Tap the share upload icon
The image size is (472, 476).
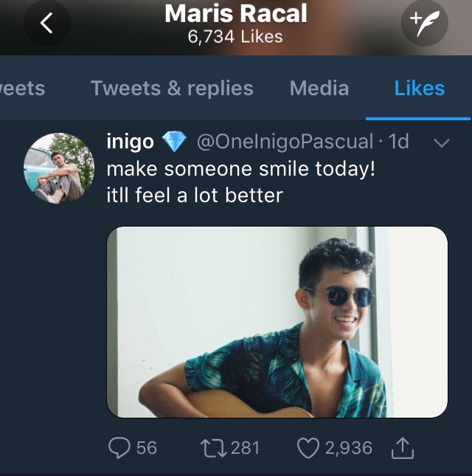point(403,447)
